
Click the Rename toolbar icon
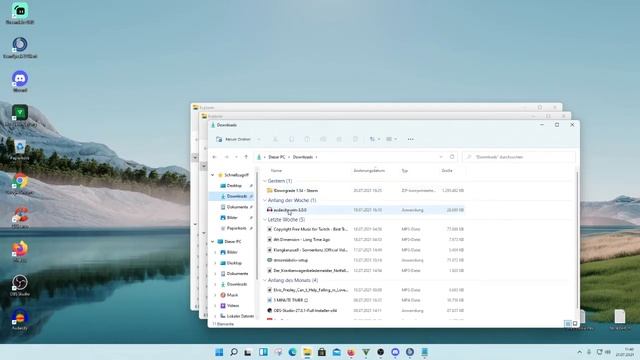point(323,139)
